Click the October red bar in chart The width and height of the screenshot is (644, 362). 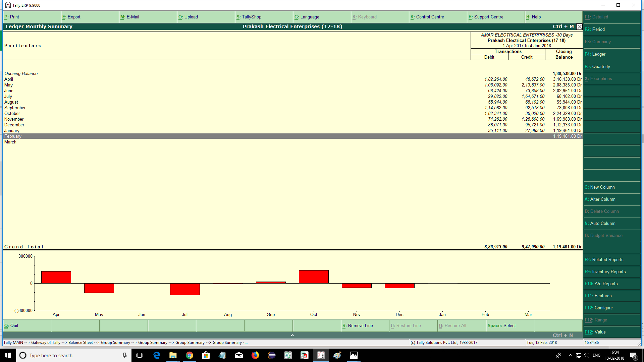[314, 277]
